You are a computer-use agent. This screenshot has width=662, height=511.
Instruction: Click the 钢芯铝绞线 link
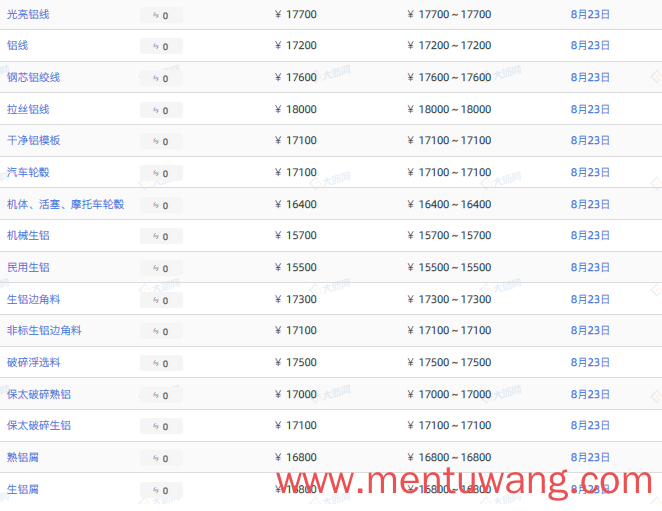click(33, 77)
